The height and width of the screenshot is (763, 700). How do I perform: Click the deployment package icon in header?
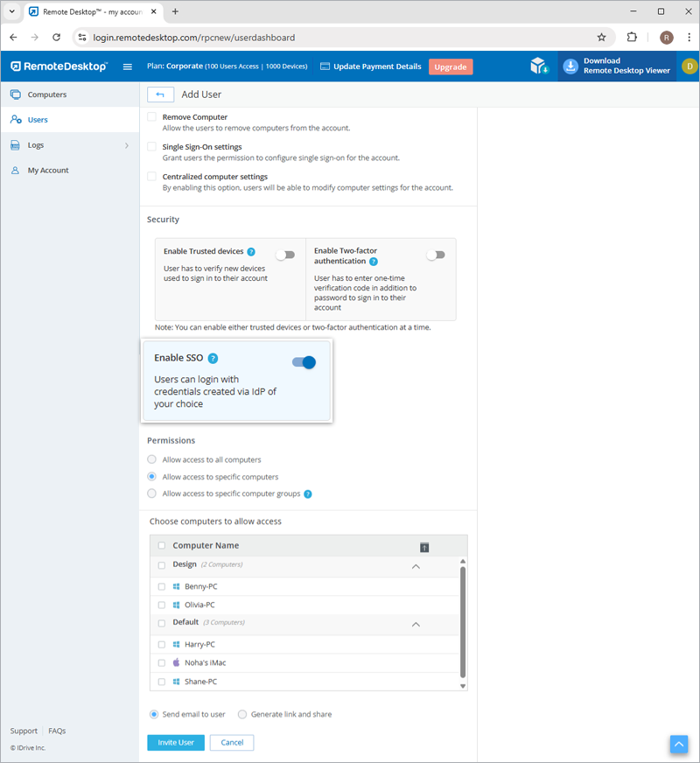coord(539,66)
